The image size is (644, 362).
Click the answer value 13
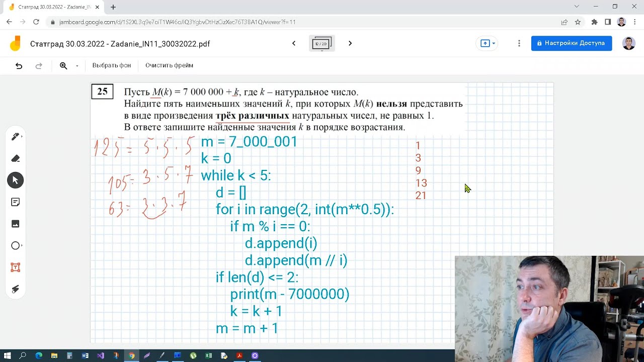click(421, 183)
